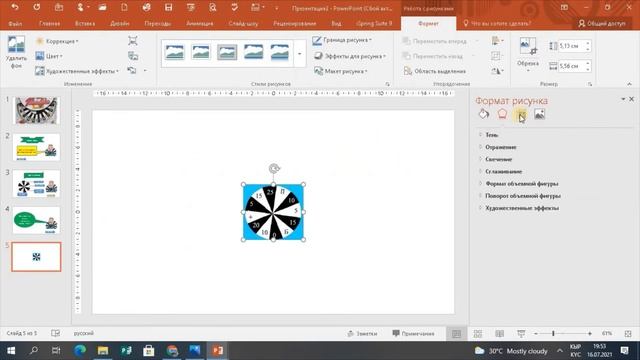Open the Коррекция dropdown
Viewport: 640px width, 360px height.
tap(57, 41)
